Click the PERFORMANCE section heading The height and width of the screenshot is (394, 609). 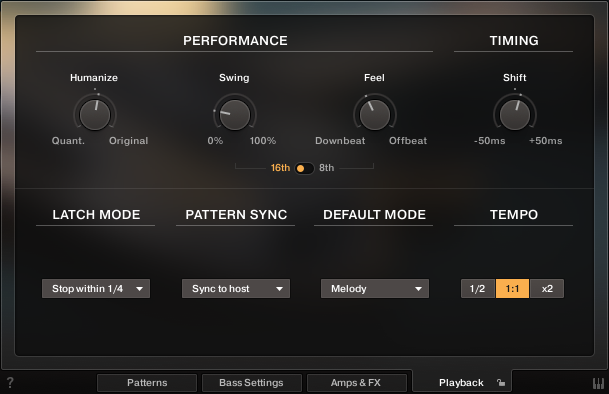coord(235,40)
